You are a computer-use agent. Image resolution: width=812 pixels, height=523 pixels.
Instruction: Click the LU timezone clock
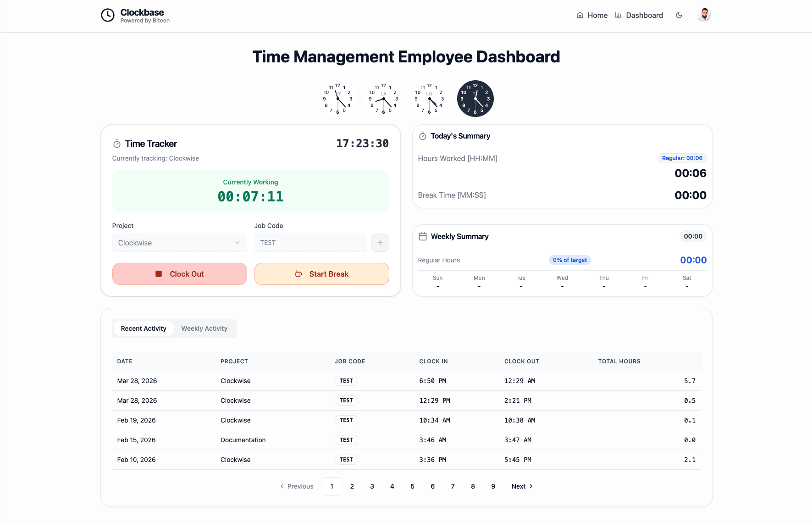point(430,98)
